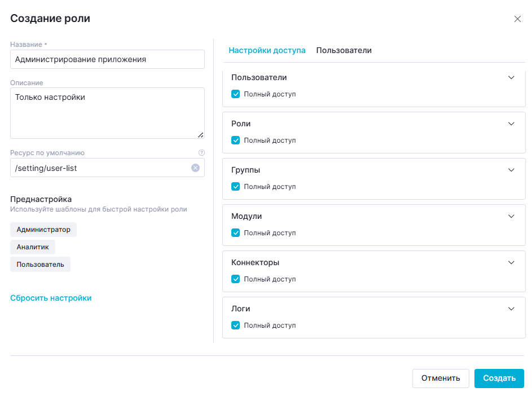Click the Описание text area
This screenshot has width=532, height=396.
pyautogui.click(x=107, y=113)
